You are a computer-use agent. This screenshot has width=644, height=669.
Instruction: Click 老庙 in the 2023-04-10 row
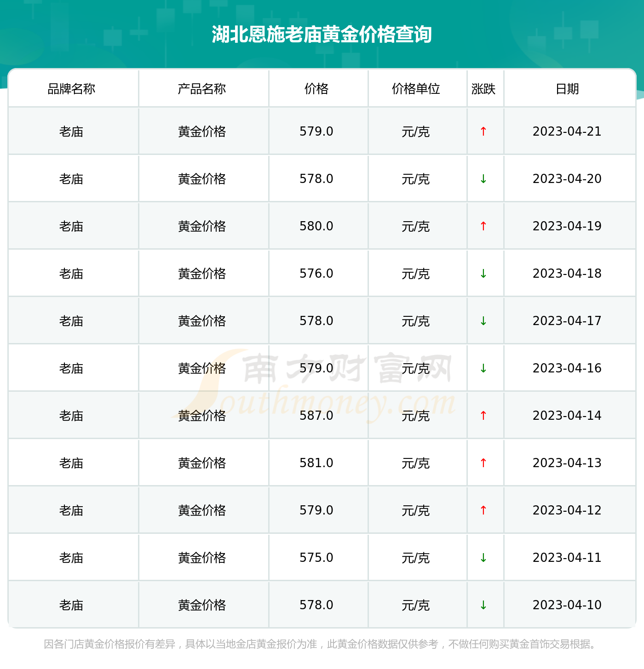[71, 606]
